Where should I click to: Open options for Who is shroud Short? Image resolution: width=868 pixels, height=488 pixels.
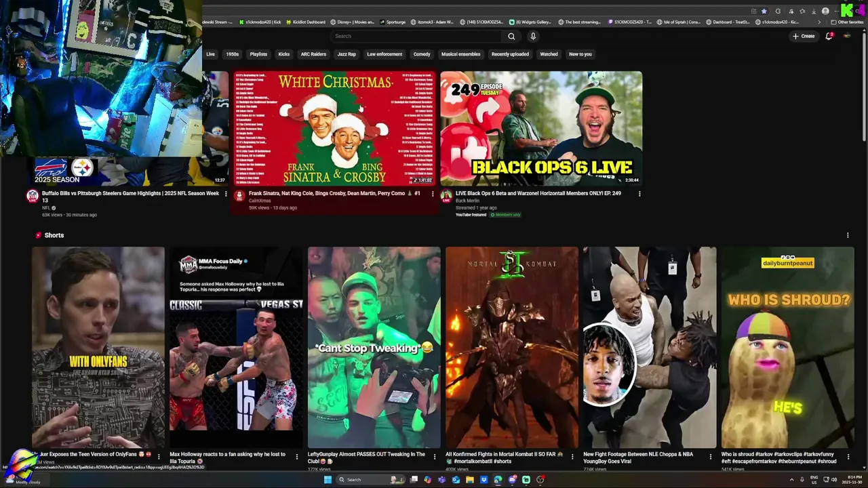click(x=848, y=456)
